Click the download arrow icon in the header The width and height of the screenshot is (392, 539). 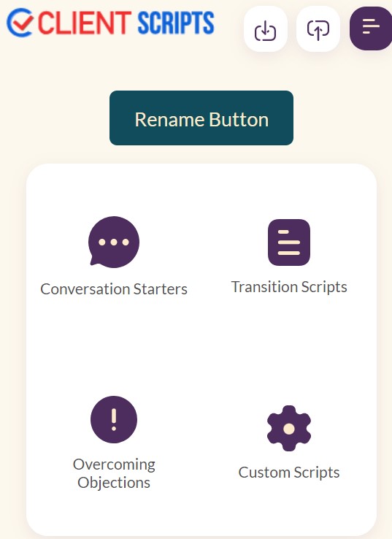tap(265, 29)
